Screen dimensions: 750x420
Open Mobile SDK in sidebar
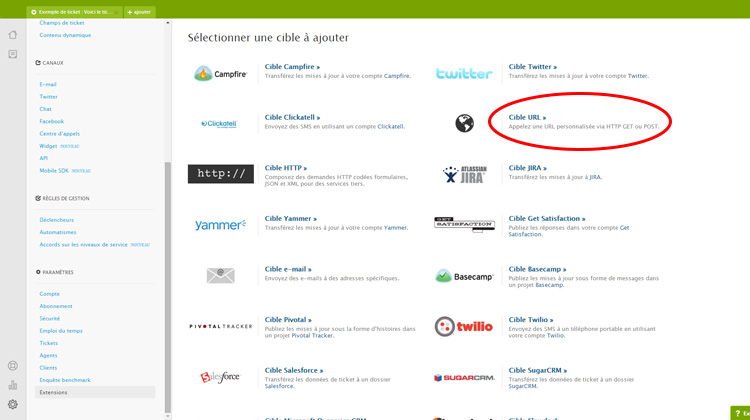(54, 171)
